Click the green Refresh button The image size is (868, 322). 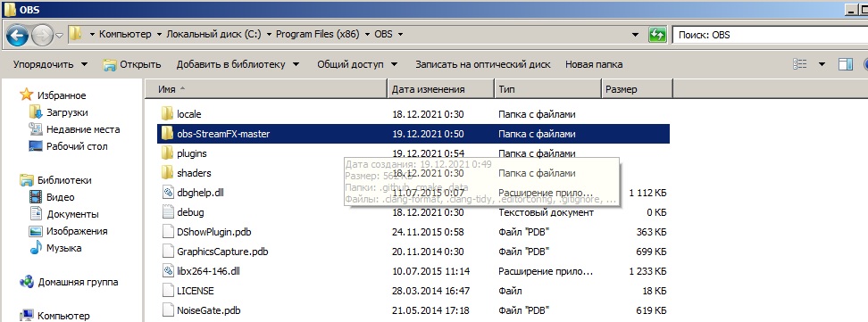coord(657,35)
